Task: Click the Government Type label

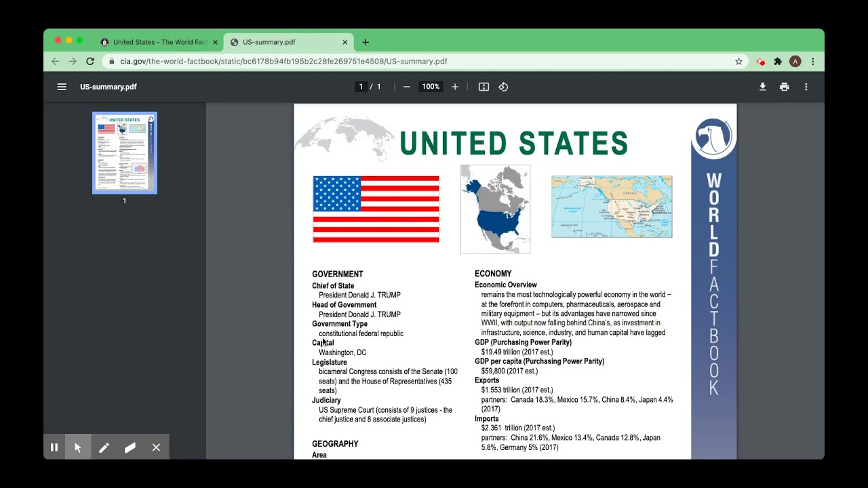Action: tap(340, 324)
